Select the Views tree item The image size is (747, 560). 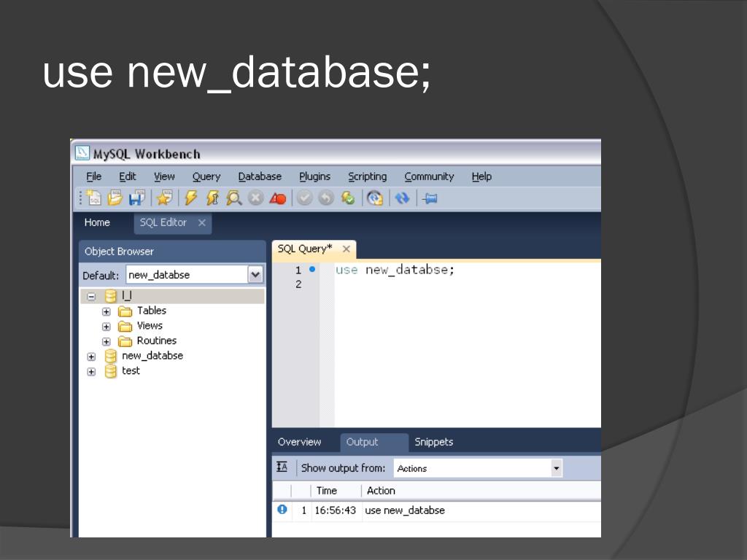point(150,326)
